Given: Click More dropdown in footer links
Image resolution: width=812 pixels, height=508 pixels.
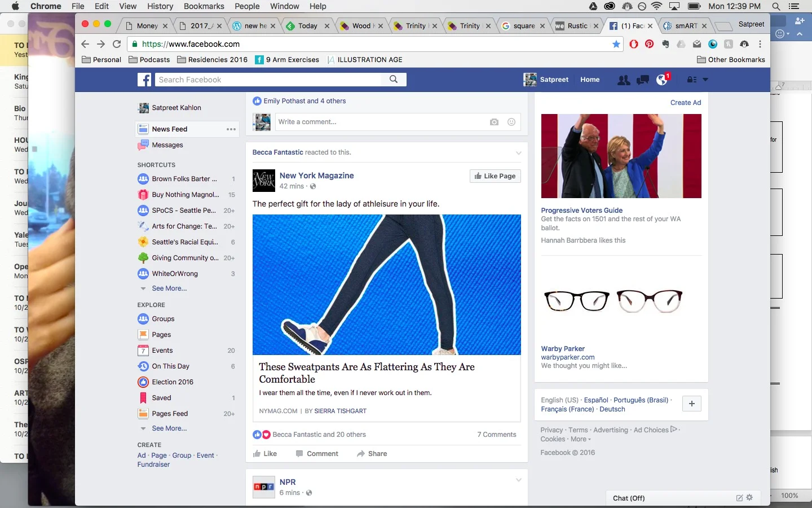Looking at the screenshot, I should coord(581,439).
